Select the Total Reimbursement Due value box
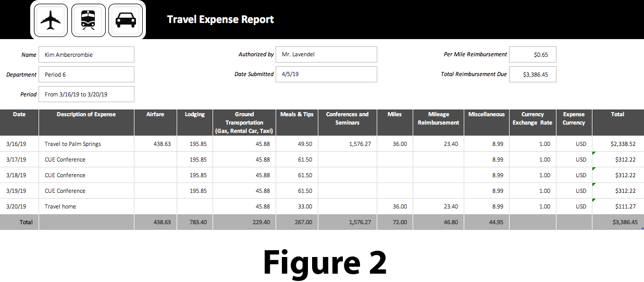Viewport: 644px width, 282px height. coord(532,75)
